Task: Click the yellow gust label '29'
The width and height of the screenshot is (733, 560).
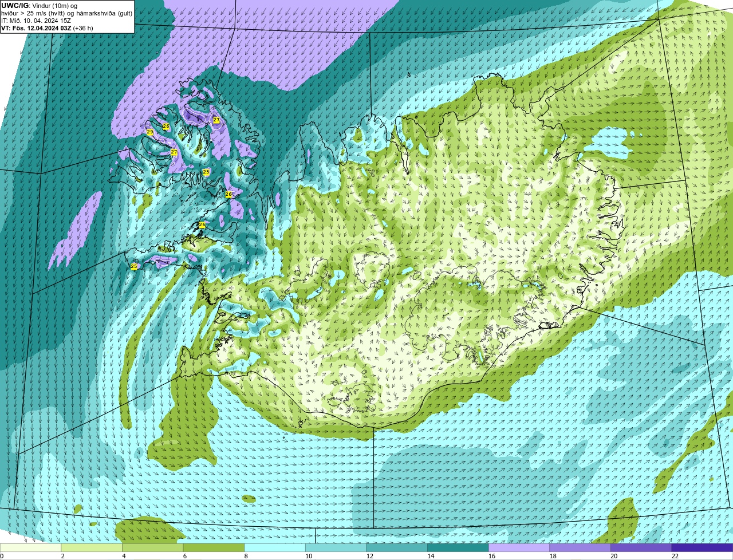Action: click(150, 132)
